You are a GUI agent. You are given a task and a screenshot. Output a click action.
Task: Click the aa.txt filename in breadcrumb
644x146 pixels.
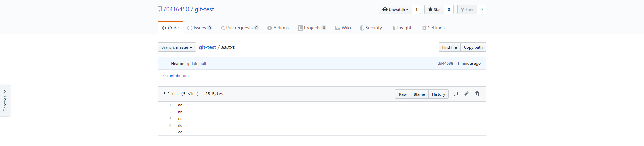228,47
